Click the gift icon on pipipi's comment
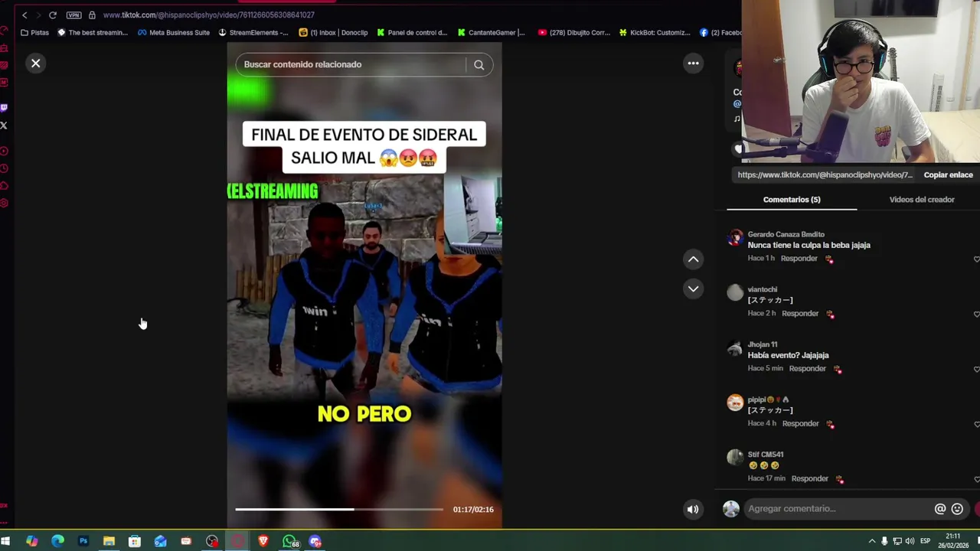980x551 pixels. coord(831,425)
